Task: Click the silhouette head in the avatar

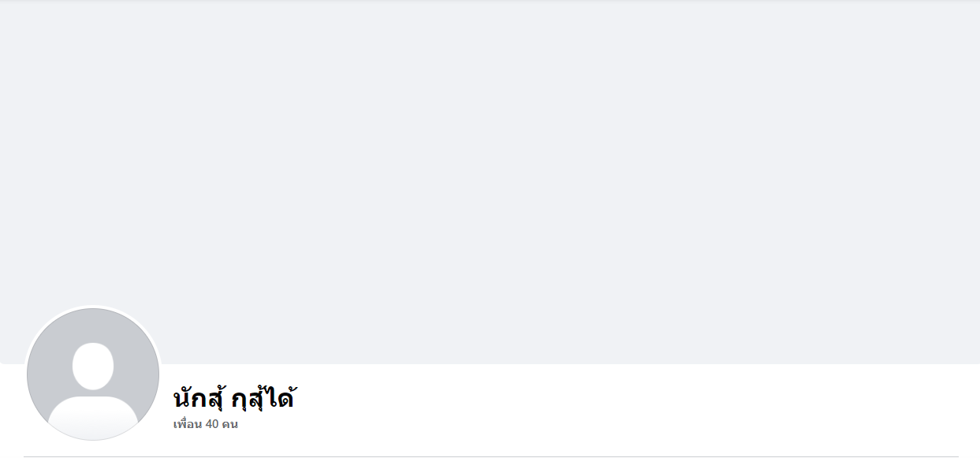Action: [93, 366]
